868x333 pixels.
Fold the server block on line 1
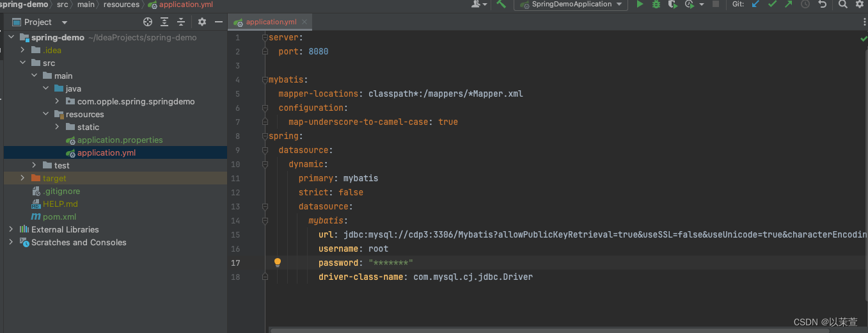[x=265, y=38]
